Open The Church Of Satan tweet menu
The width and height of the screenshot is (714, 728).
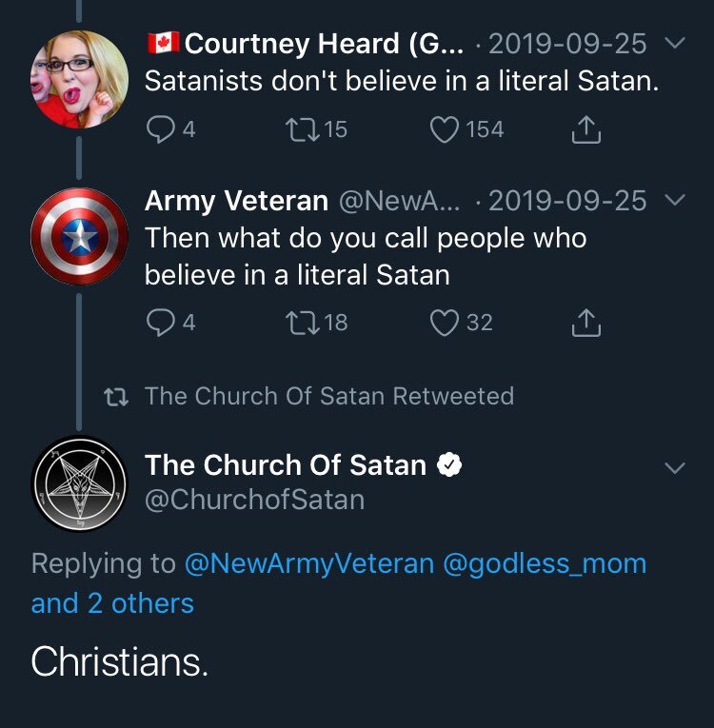click(674, 468)
